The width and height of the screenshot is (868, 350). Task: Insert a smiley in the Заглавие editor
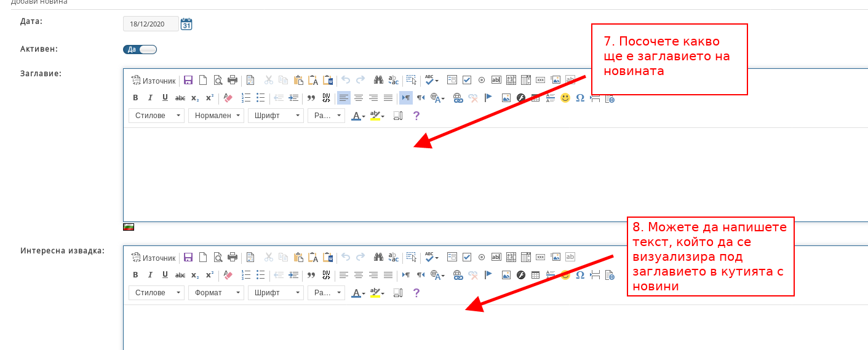tap(565, 98)
